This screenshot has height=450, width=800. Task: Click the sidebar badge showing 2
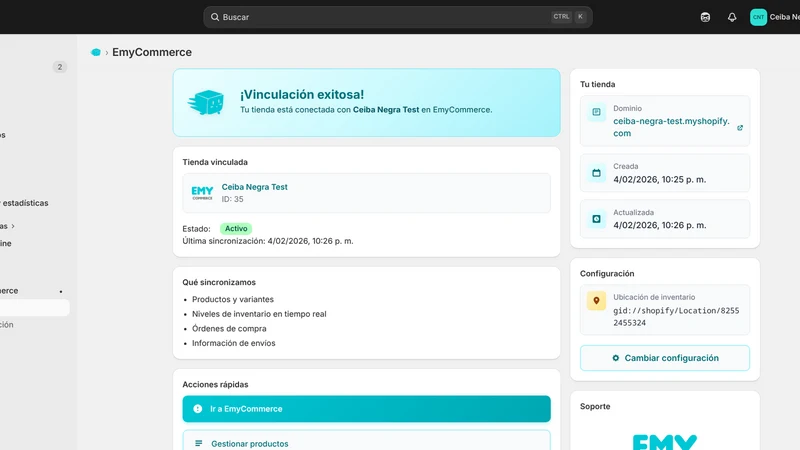point(60,67)
